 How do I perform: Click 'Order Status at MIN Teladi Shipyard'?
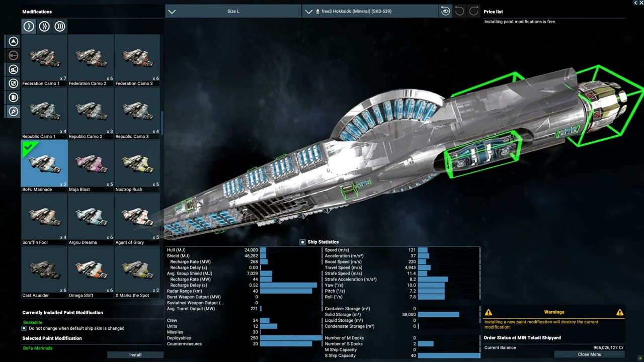(522, 338)
